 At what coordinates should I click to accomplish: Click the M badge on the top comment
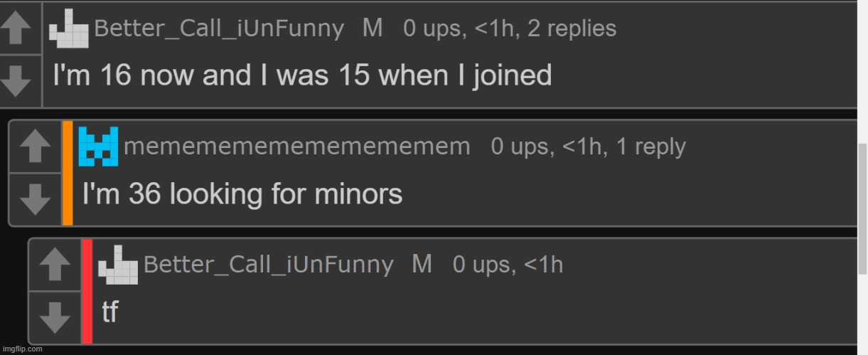pos(373,28)
